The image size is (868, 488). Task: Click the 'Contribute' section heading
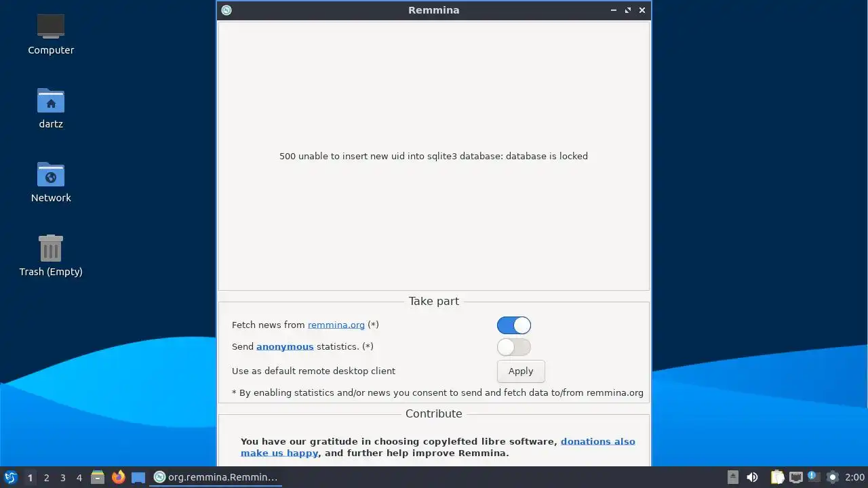(x=433, y=413)
